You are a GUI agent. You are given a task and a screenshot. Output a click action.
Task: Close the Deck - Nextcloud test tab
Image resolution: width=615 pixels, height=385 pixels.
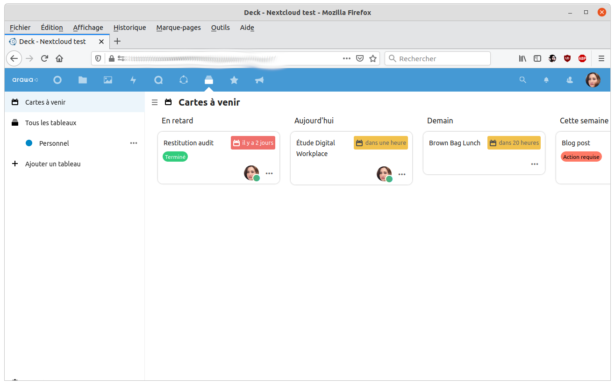(x=101, y=42)
